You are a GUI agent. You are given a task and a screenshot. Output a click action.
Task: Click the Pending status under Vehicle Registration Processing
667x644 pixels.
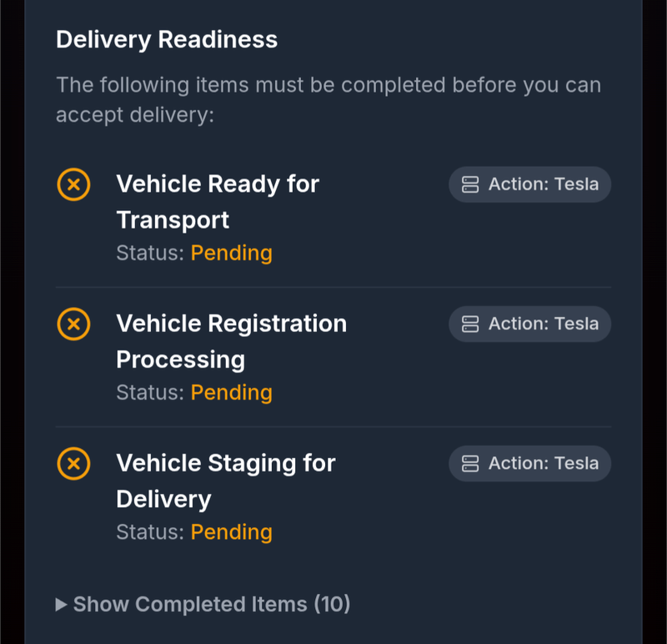coord(232,392)
